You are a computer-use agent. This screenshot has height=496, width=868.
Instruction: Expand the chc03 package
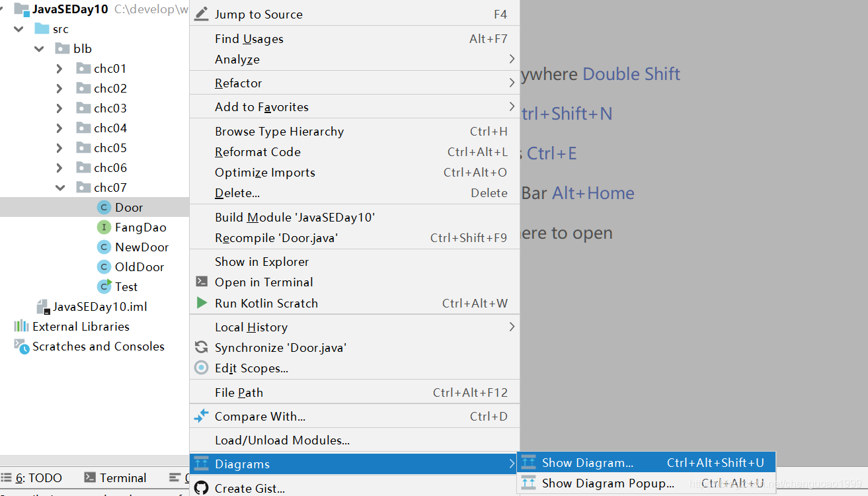click(x=59, y=108)
